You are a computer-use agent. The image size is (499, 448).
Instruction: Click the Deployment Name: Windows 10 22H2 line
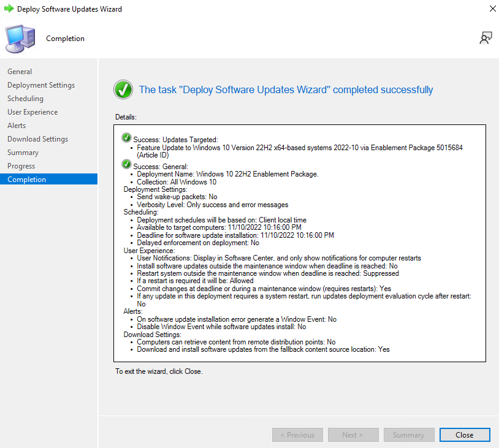[x=227, y=174]
